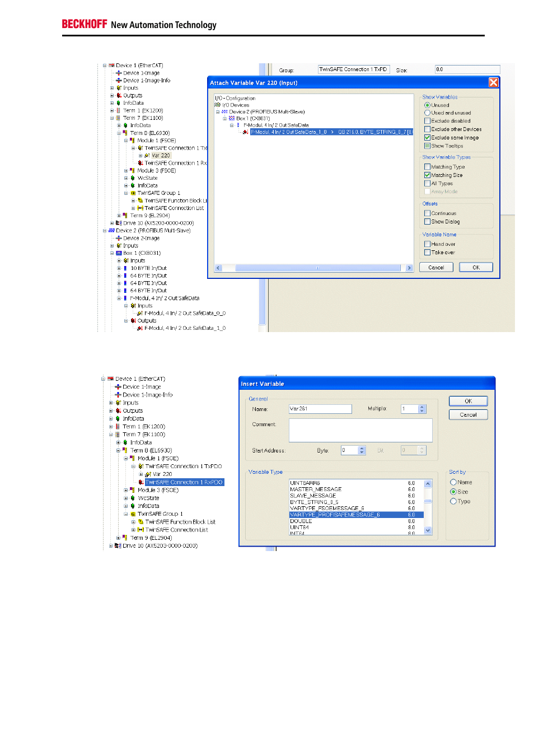Click the Comment text box
534x756 pixels.
[360, 430]
